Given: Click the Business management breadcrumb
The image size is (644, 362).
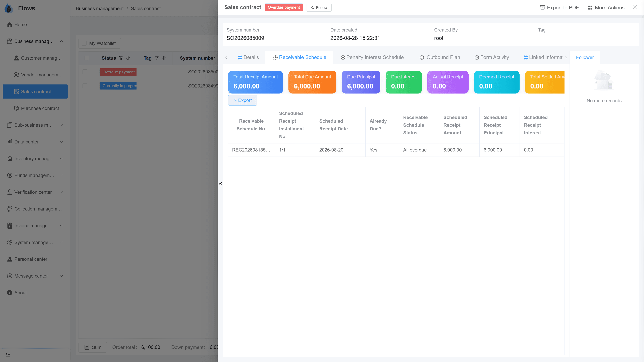Looking at the screenshot, I should click(99, 8).
